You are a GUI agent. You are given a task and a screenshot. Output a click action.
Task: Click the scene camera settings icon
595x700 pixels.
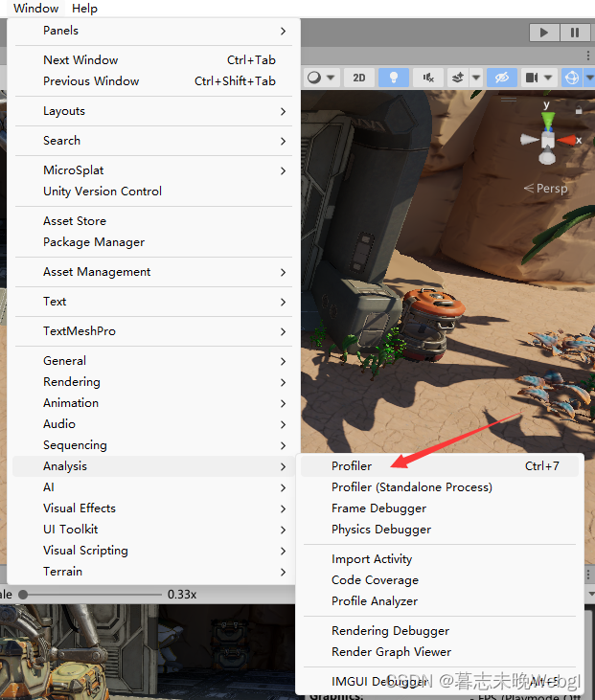(532, 78)
